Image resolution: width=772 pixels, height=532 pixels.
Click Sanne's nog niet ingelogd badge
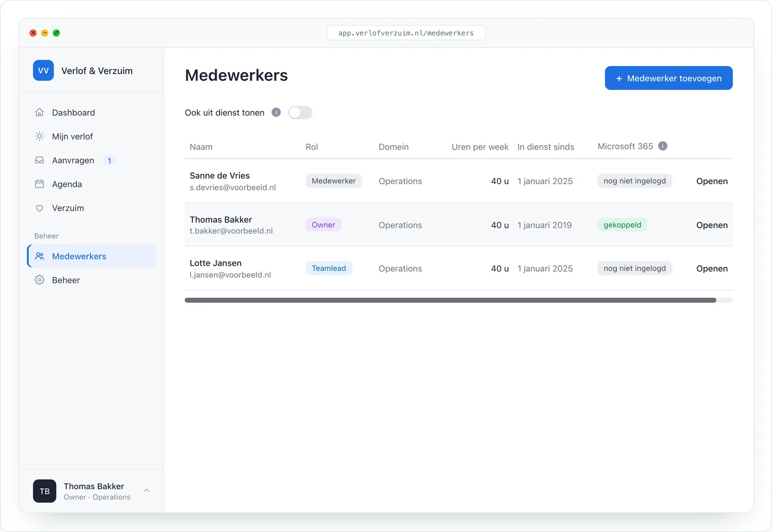click(634, 181)
